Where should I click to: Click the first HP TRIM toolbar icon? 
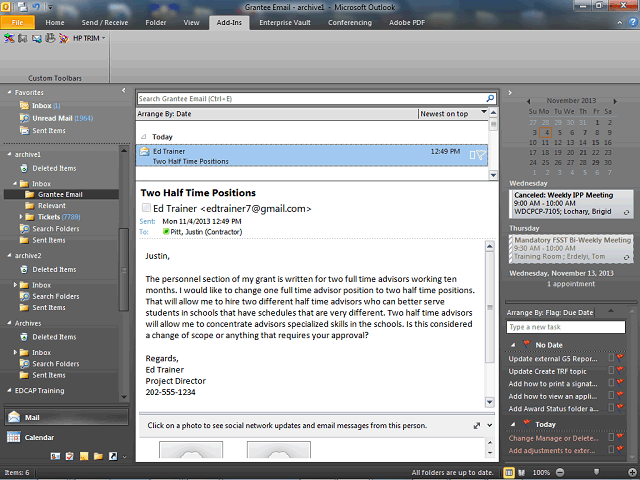pos(9,38)
